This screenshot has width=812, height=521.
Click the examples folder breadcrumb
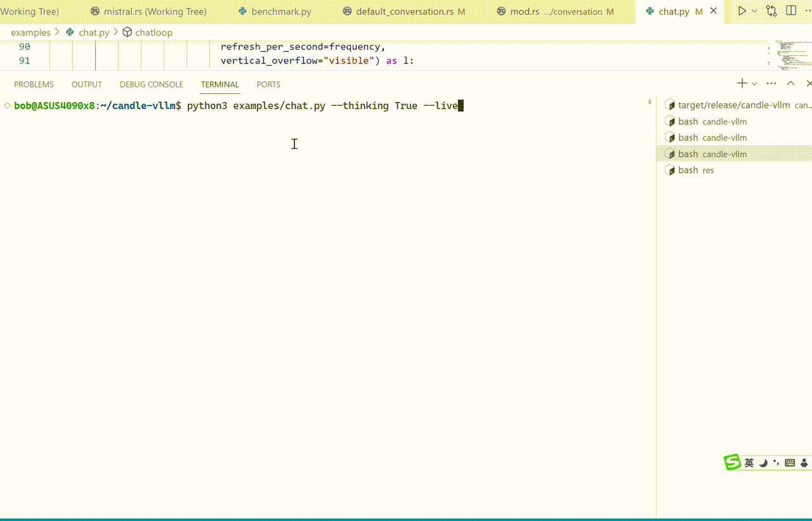click(30, 32)
